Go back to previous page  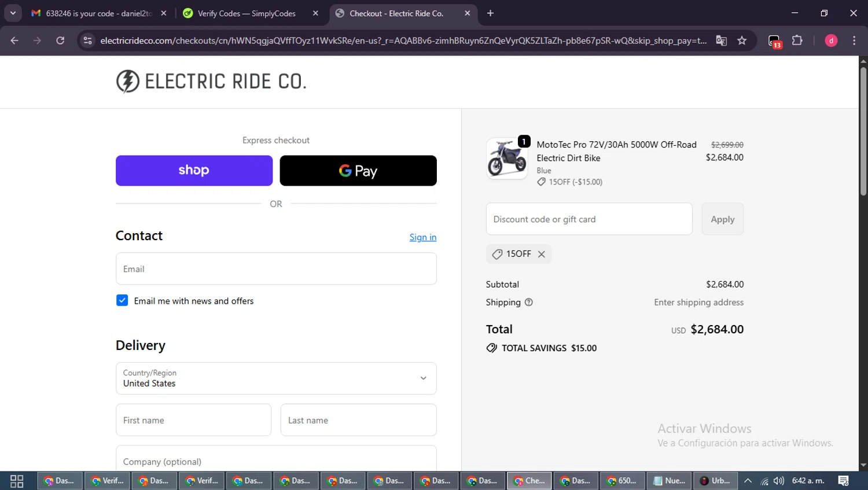tap(14, 40)
